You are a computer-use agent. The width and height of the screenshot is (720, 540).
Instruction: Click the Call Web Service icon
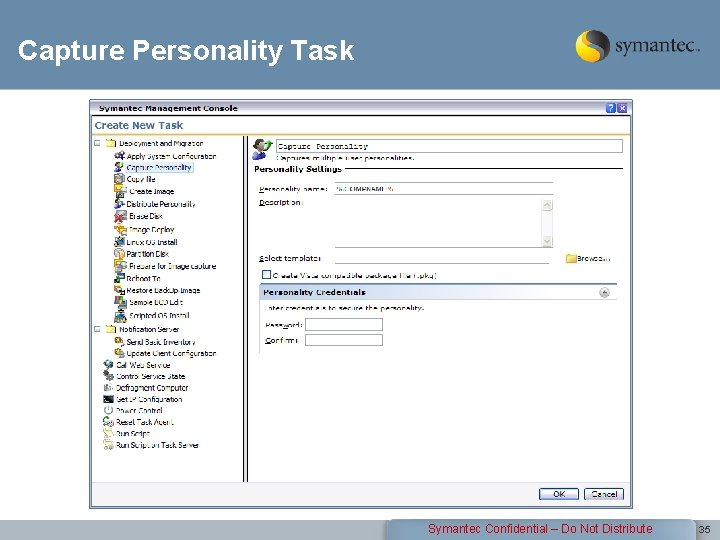tap(108, 365)
